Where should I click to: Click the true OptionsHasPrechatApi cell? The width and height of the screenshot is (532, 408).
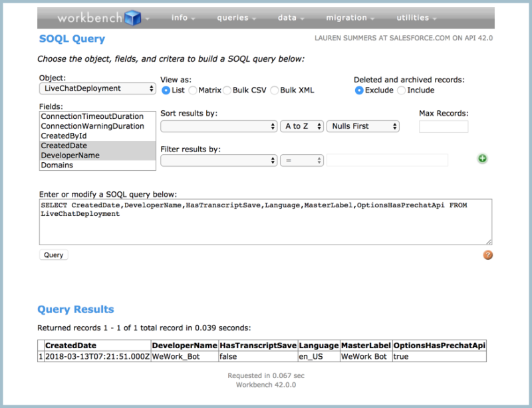click(440, 357)
